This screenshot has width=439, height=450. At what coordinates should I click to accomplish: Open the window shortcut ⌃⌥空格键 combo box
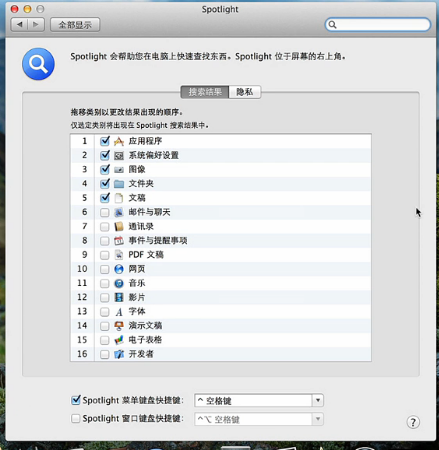259,419
